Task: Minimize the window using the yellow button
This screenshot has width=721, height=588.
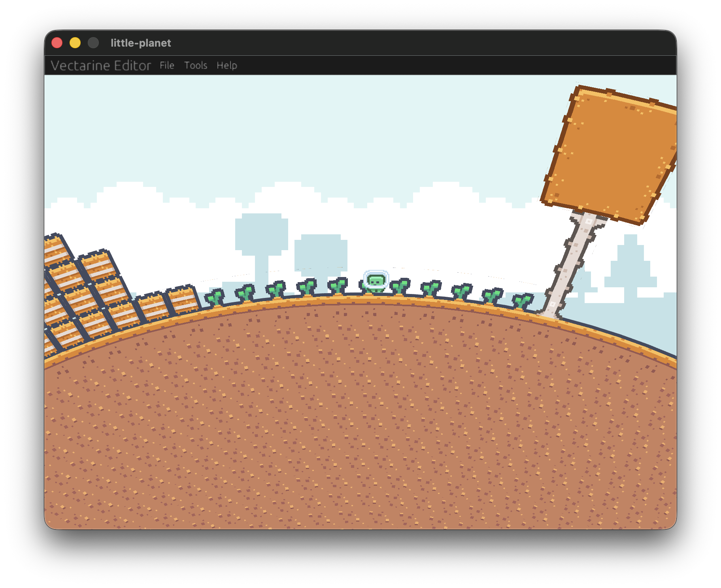Action: 75,43
